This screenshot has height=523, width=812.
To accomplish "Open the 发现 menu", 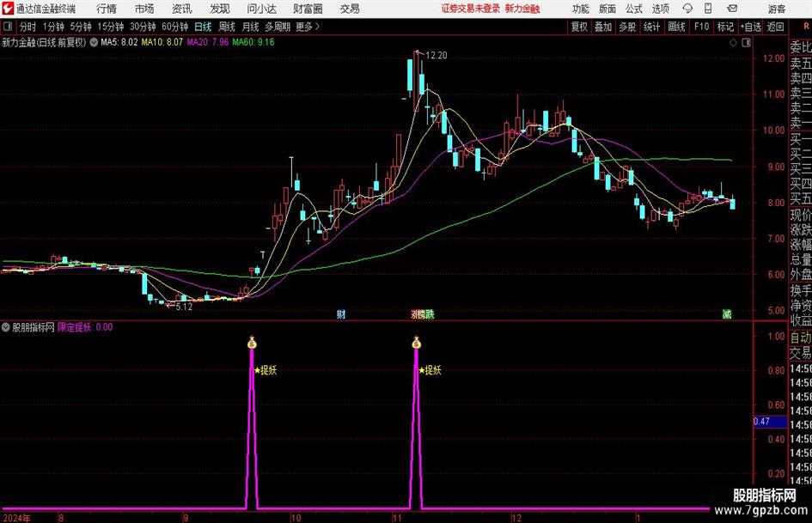I will pyautogui.click(x=220, y=9).
